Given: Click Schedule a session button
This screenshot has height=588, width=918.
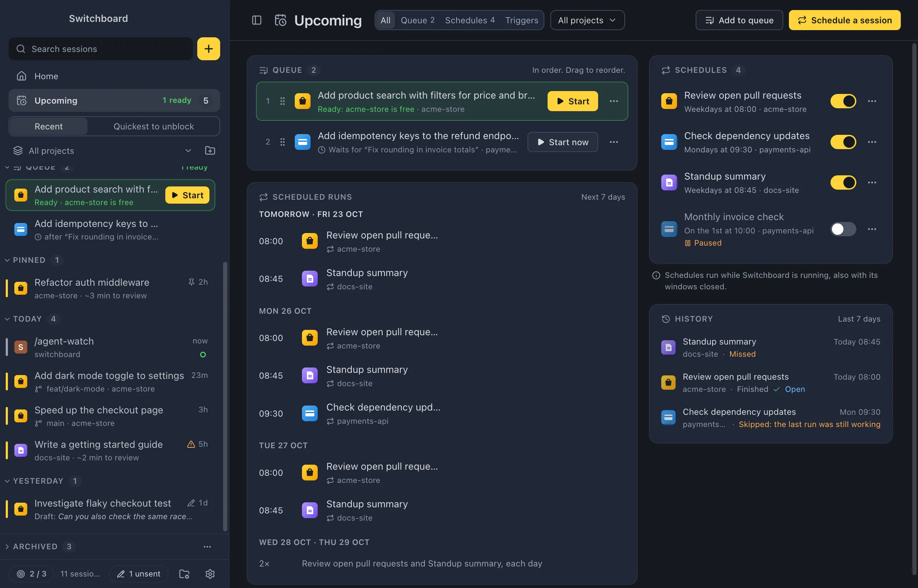Looking at the screenshot, I should [845, 20].
